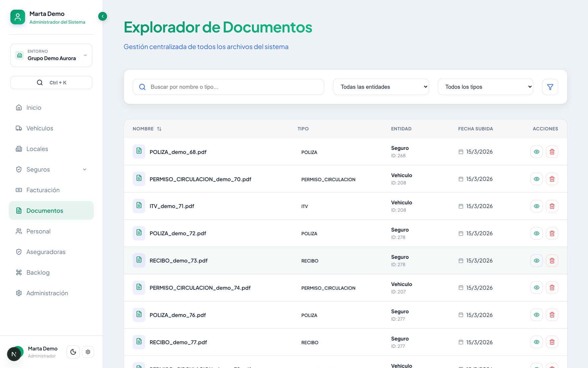Collapse the sidebar with the green chevron button
This screenshot has width=588, height=368.
[x=103, y=16]
